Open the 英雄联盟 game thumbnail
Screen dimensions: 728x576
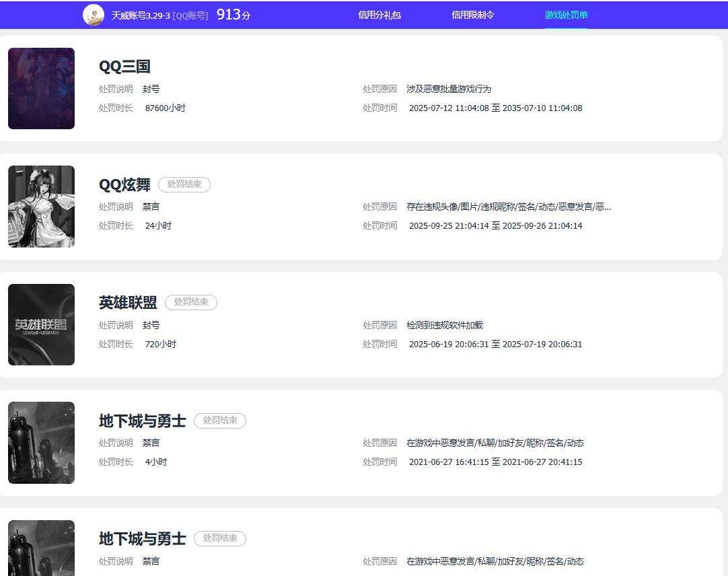pyautogui.click(x=41, y=324)
